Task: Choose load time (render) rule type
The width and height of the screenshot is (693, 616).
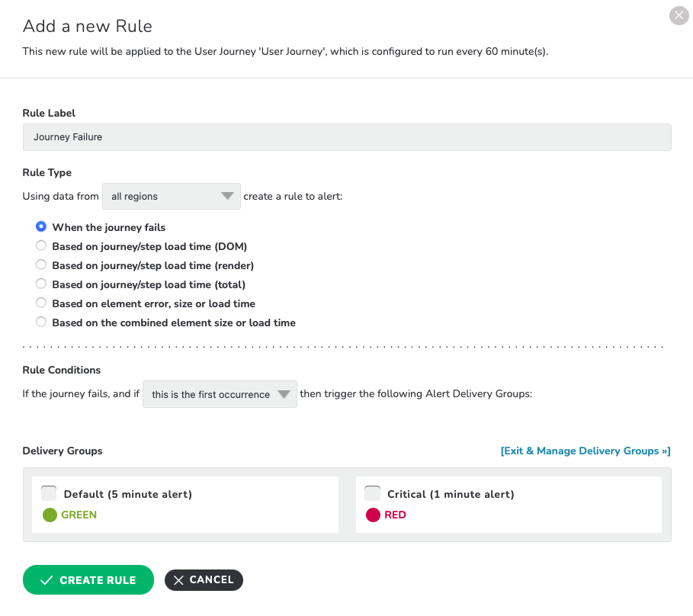Action: (x=41, y=265)
